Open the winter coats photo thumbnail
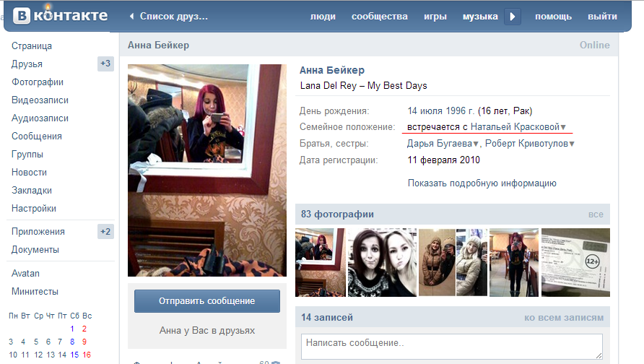Screen dimensions: 644x364 [453, 262]
